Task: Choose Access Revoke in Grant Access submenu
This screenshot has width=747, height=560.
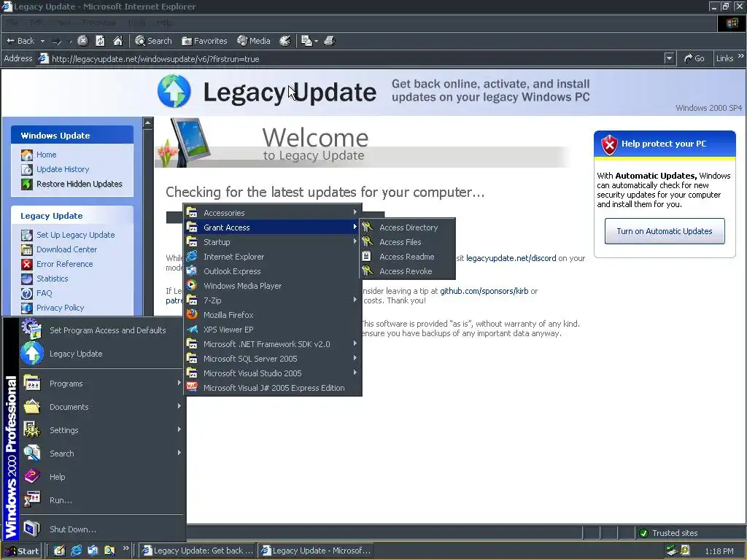Action: point(407,271)
